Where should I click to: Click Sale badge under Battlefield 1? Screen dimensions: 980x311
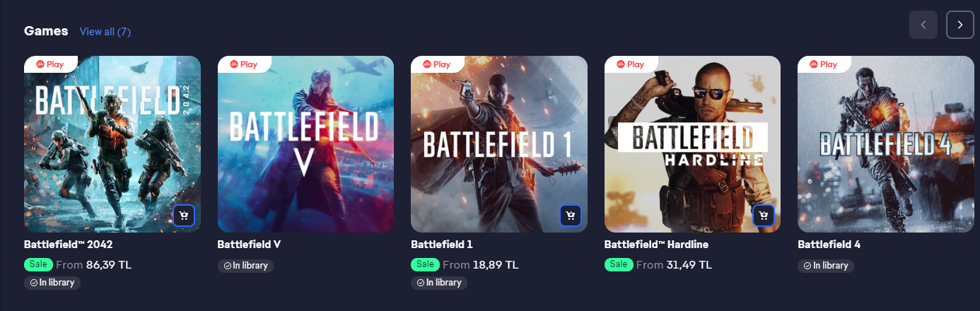coord(425,265)
